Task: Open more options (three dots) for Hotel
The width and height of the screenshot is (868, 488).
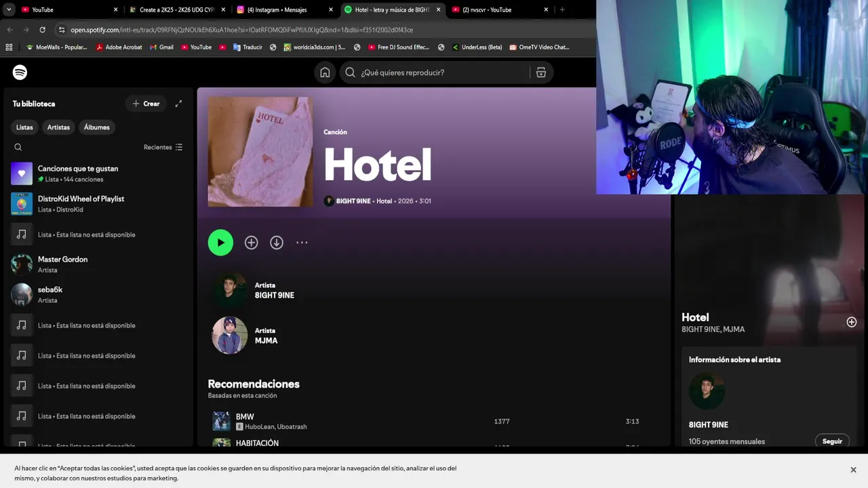Action: click(x=302, y=243)
